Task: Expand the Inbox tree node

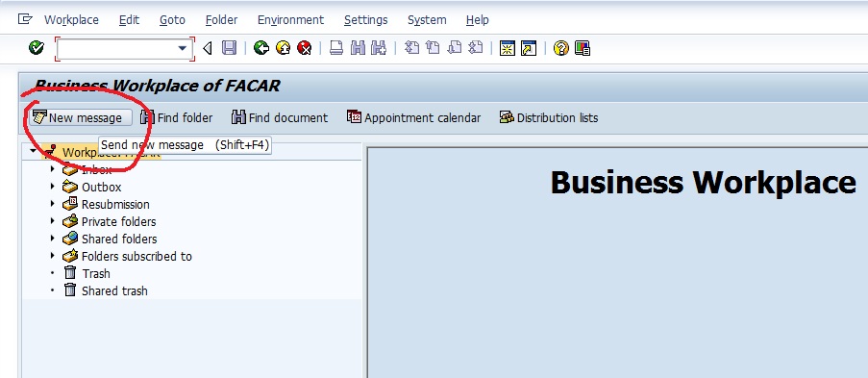Action: (53, 169)
